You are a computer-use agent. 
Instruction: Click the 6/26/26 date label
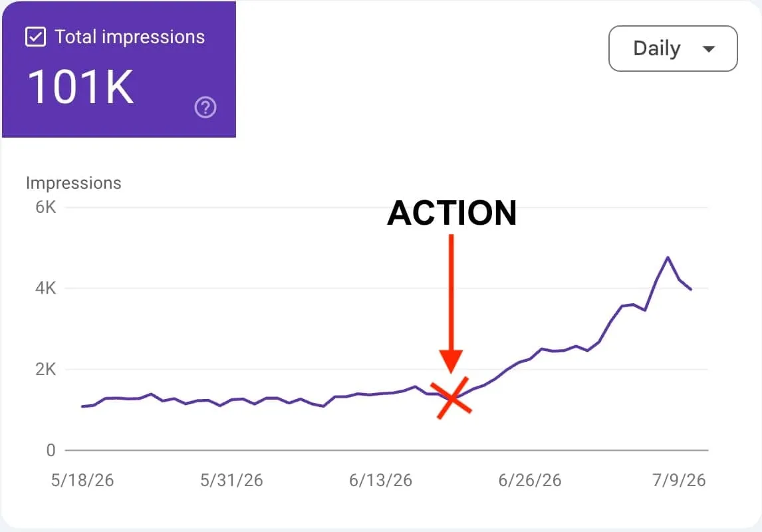click(530, 481)
